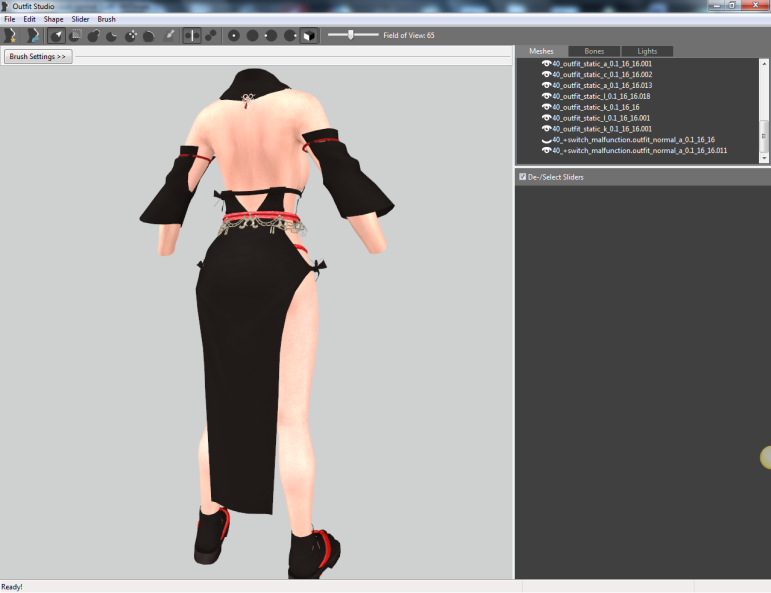Select row 40_outfit_static_a_0.1_16_16.013

[x=602, y=85]
